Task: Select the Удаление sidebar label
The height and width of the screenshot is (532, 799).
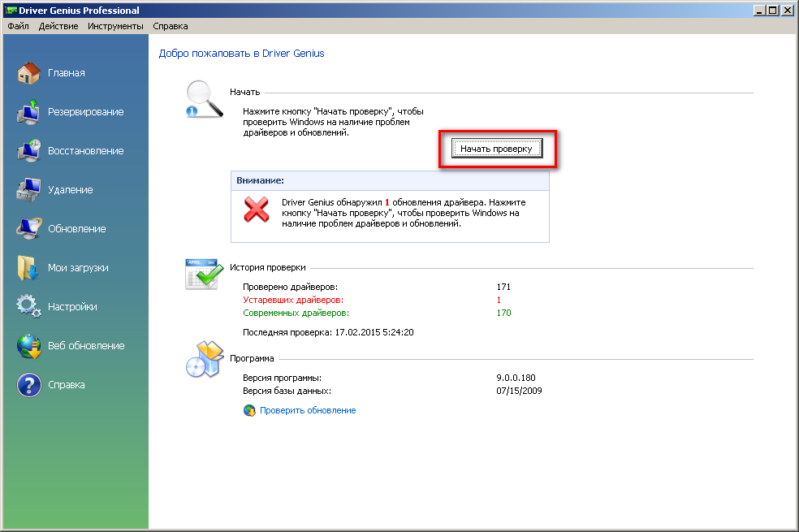Action: [x=71, y=190]
